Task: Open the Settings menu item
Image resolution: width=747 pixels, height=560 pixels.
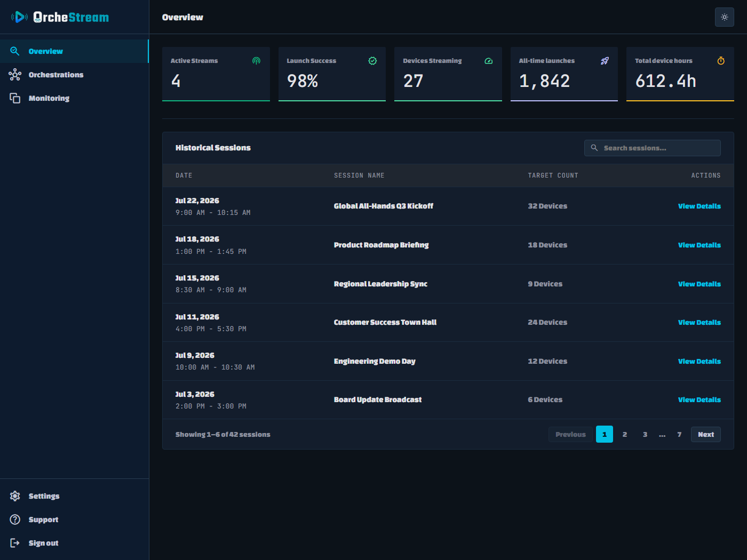Action: (x=74, y=496)
